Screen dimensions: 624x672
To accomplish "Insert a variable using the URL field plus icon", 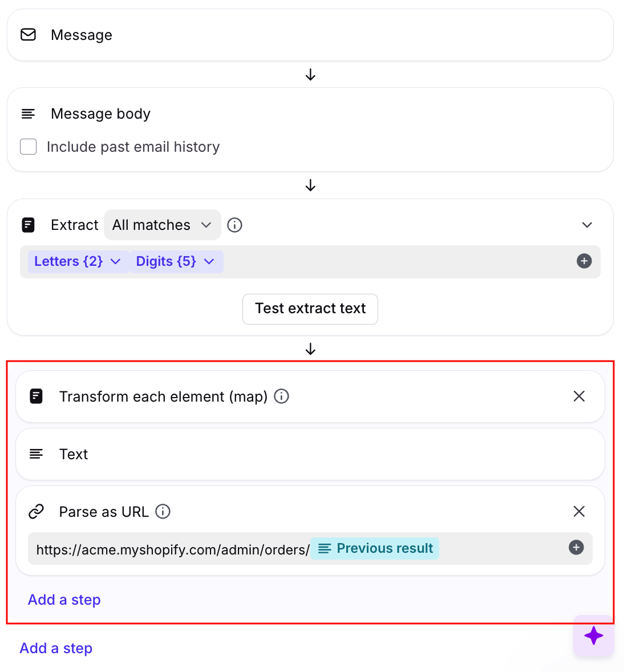I will click(x=576, y=548).
